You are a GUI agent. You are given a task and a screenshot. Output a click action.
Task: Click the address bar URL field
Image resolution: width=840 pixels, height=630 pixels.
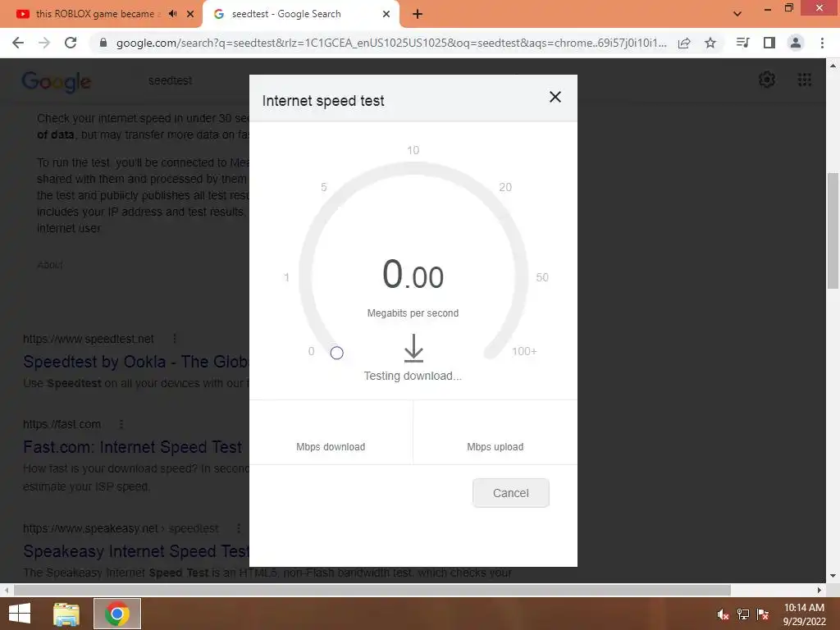click(x=391, y=43)
